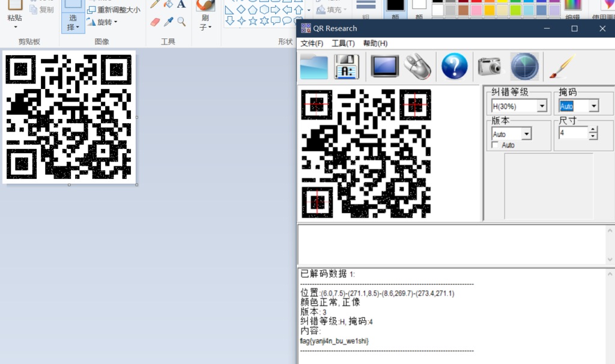Choose the right triangle shape in Paint

click(229, 10)
